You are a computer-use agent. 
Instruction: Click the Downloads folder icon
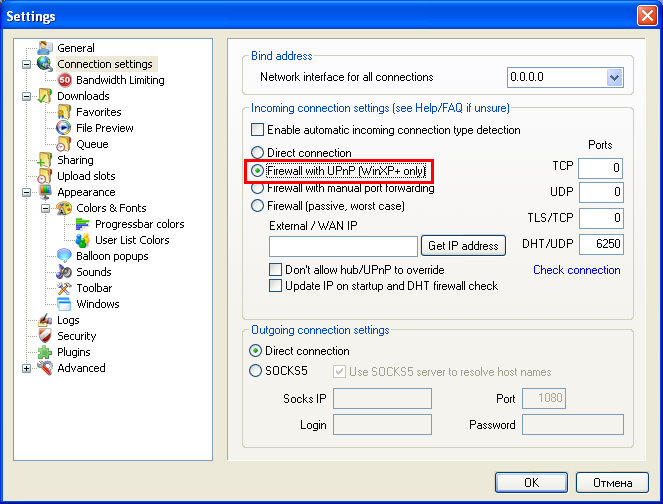pyautogui.click(x=44, y=96)
